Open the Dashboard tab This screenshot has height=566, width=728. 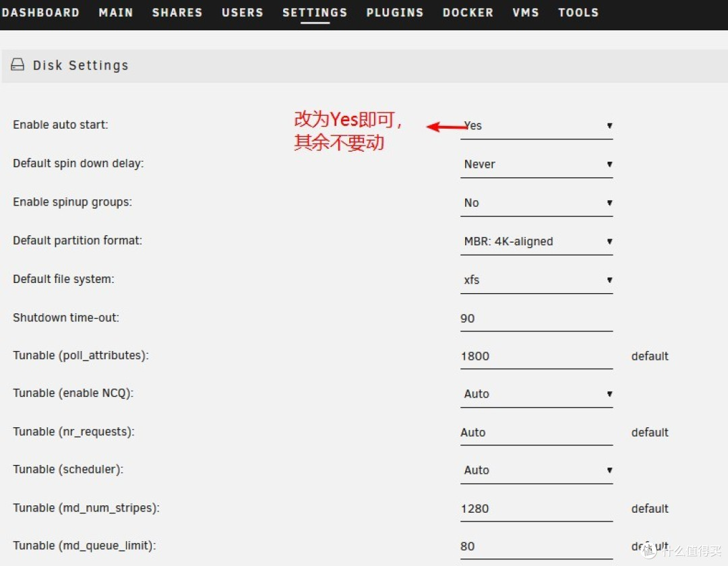tap(40, 13)
